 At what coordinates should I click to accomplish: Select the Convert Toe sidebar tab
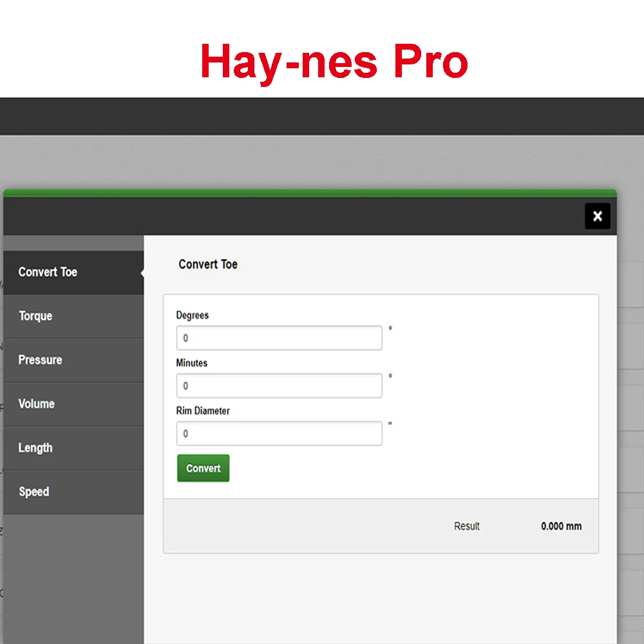(73, 272)
